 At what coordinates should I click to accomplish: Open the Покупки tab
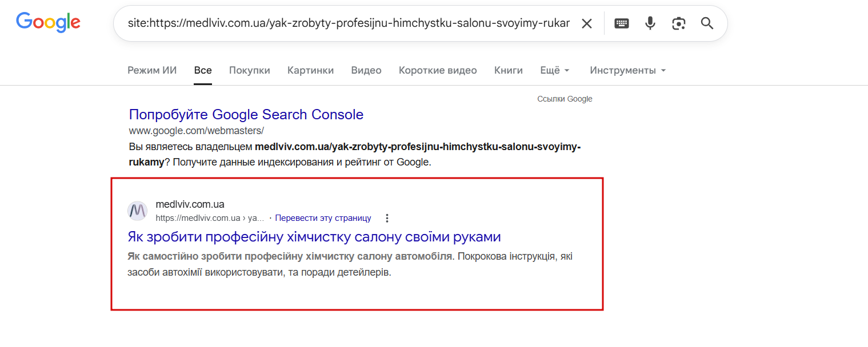(249, 70)
